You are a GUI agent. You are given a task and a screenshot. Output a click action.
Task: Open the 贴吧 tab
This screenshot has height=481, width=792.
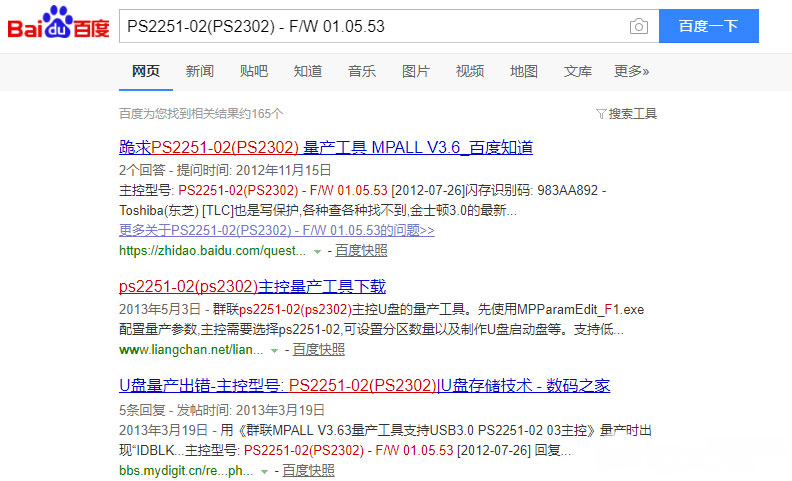(x=254, y=71)
